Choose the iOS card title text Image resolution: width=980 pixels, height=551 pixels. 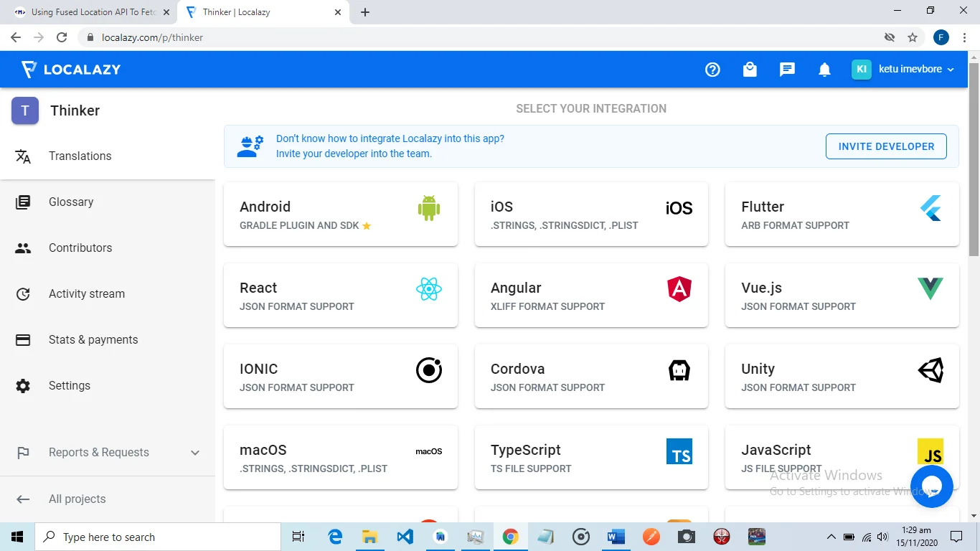[x=501, y=207]
